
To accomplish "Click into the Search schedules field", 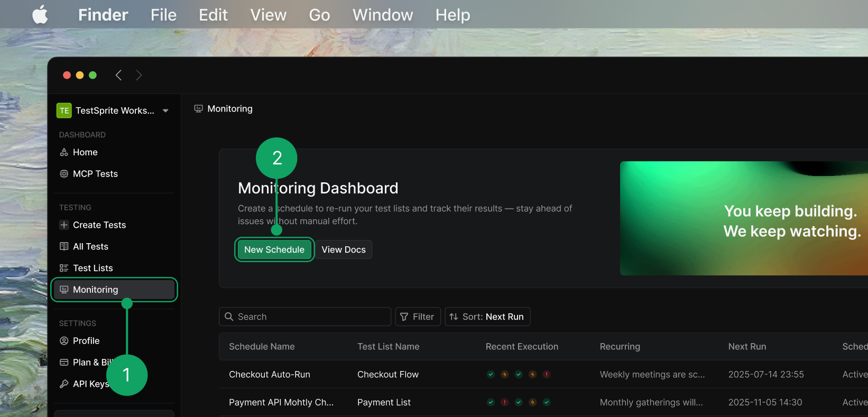I will [x=312, y=317].
